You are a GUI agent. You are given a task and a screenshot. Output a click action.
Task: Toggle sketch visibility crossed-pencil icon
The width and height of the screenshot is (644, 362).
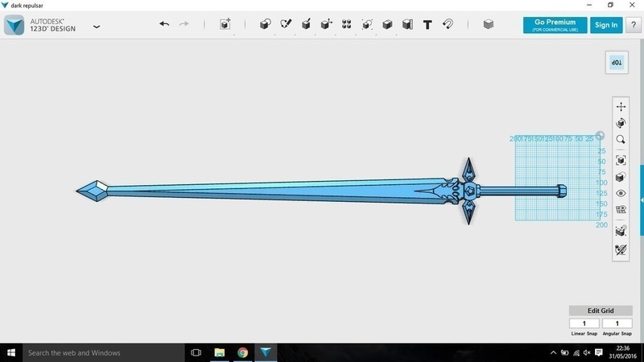621,249
